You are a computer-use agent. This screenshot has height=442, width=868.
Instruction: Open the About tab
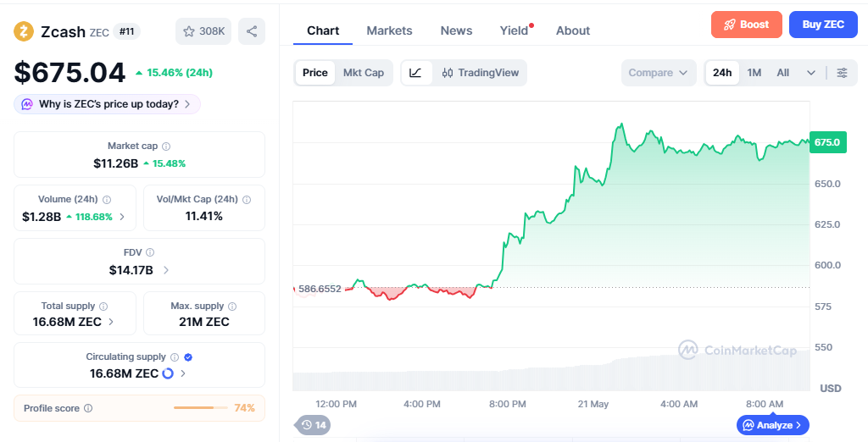pos(573,30)
